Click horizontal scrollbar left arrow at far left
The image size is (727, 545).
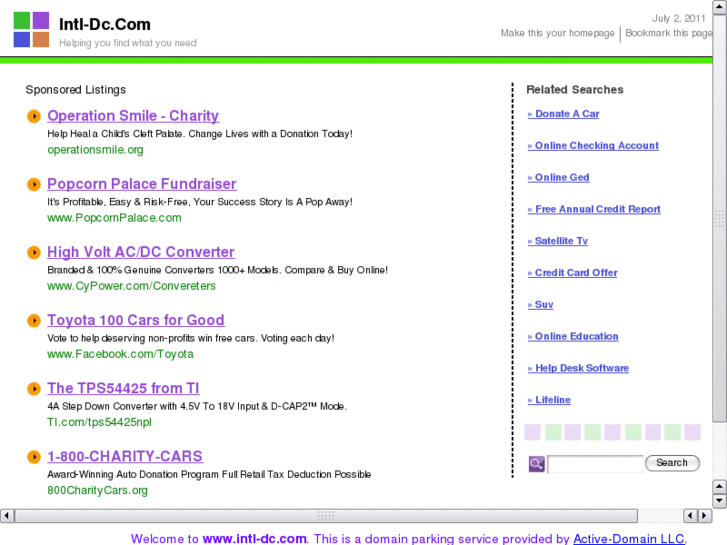7,515
